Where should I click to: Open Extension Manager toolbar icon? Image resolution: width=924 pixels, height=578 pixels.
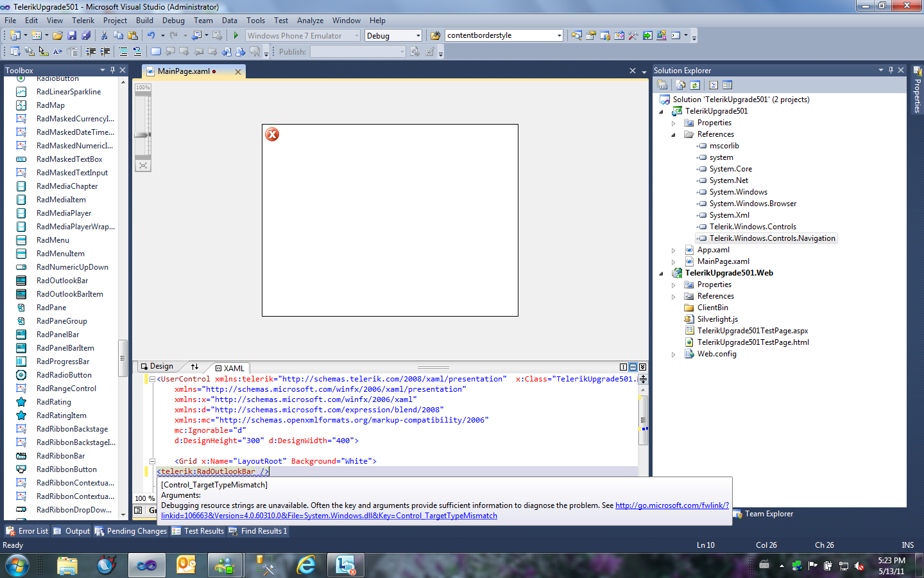pos(662,35)
